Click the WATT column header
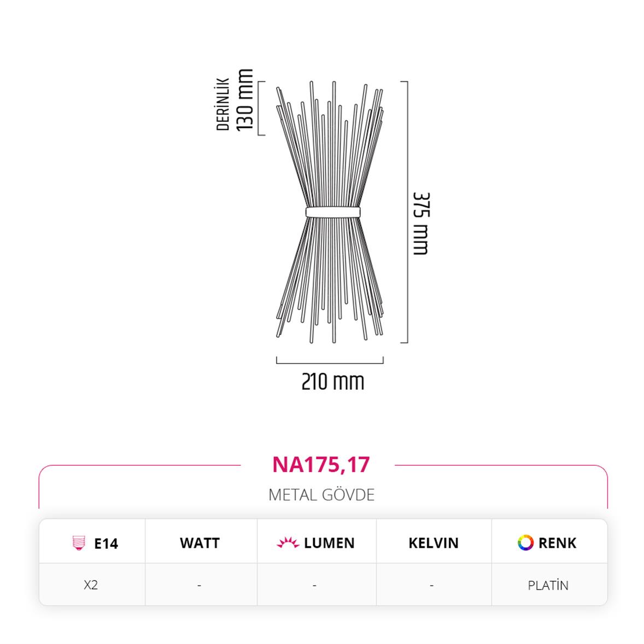The image size is (644, 644). (200, 543)
